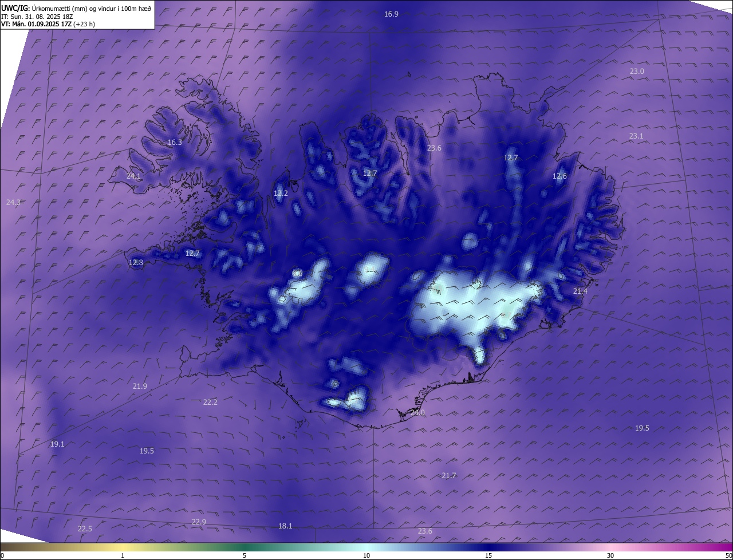Click the 22.9 value label
The width and height of the screenshot is (733, 560).
[x=199, y=522]
